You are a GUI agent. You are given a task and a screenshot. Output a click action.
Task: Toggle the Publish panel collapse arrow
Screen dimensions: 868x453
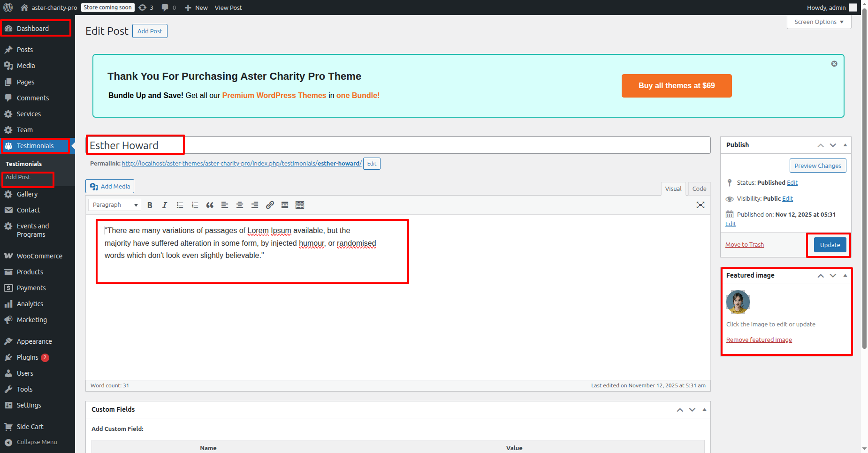point(845,145)
